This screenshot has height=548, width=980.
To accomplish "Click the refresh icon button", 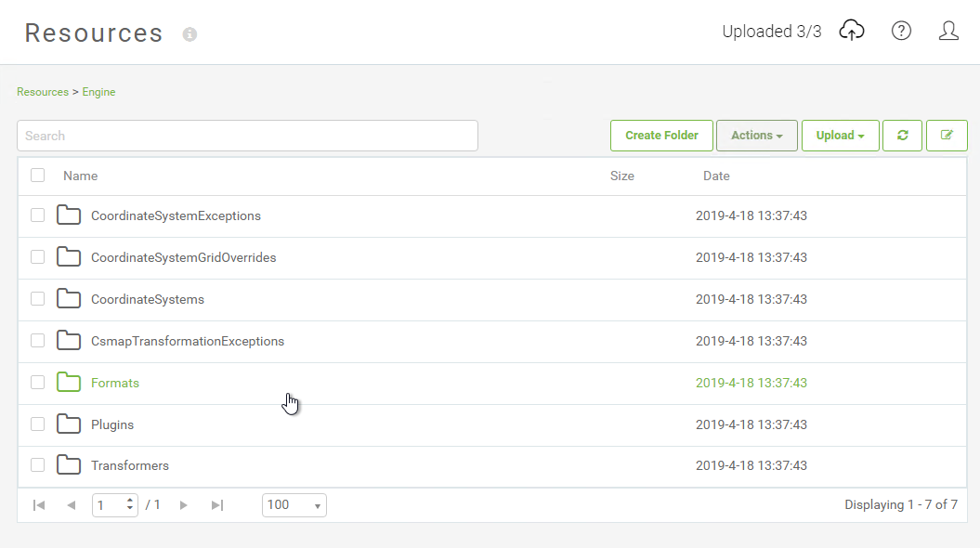I will pyautogui.click(x=903, y=136).
